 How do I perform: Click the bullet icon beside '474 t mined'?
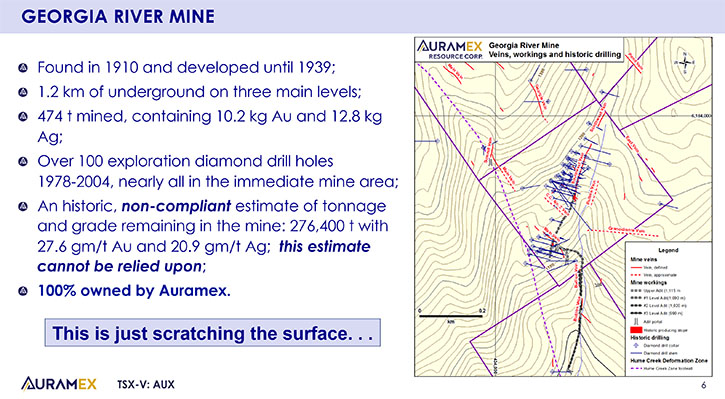point(23,117)
